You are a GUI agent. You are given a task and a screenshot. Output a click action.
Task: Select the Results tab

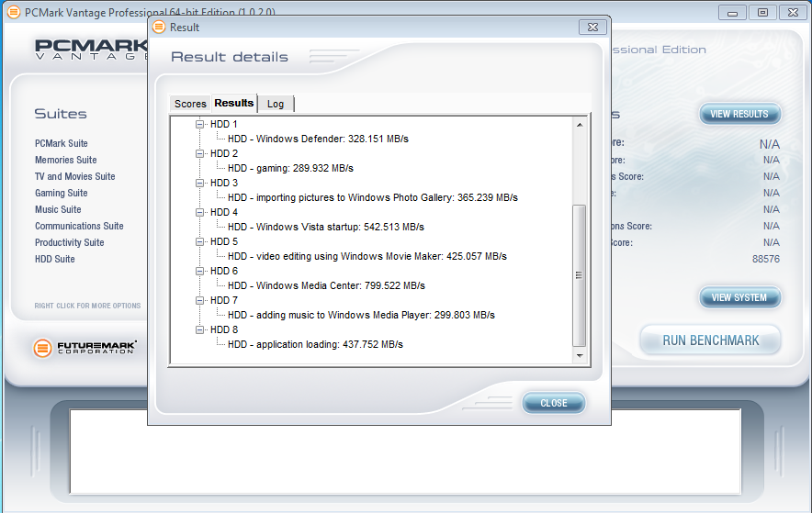pos(234,103)
